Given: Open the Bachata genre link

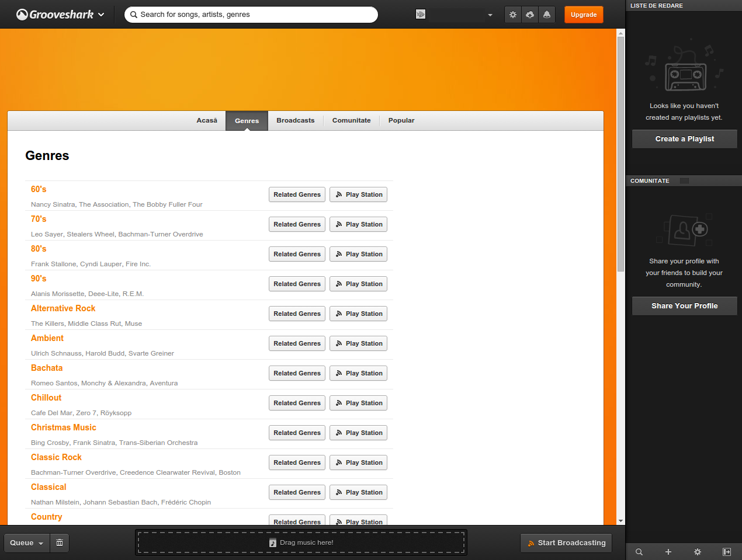Looking at the screenshot, I should point(47,368).
